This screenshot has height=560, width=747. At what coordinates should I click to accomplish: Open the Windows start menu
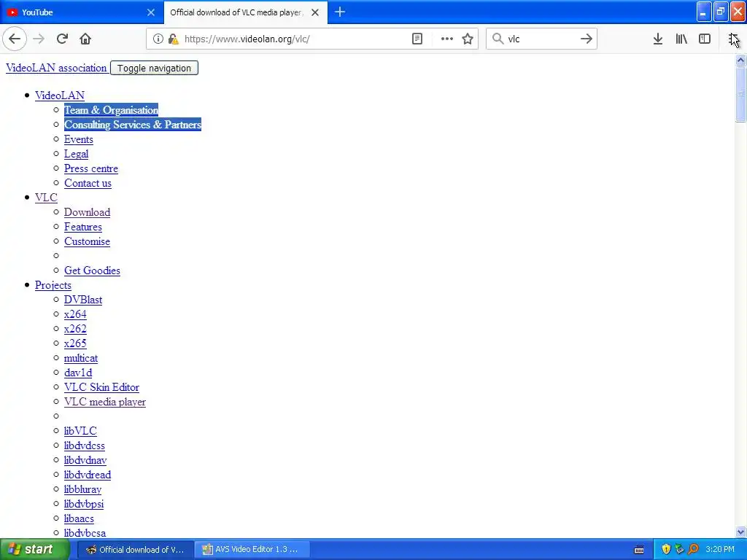[34, 550]
